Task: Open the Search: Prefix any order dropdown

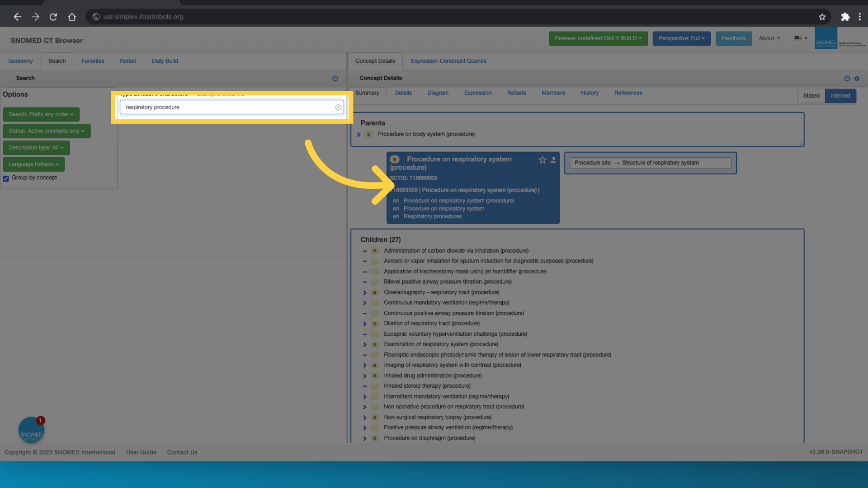Action: point(41,114)
